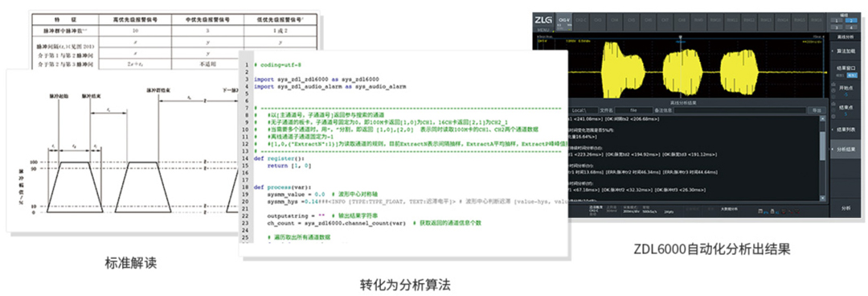Viewport: 868px width, 296px height.
Task: Click result text 'OK:间隔ts2 <206.68ms>'
Action: tap(633, 118)
